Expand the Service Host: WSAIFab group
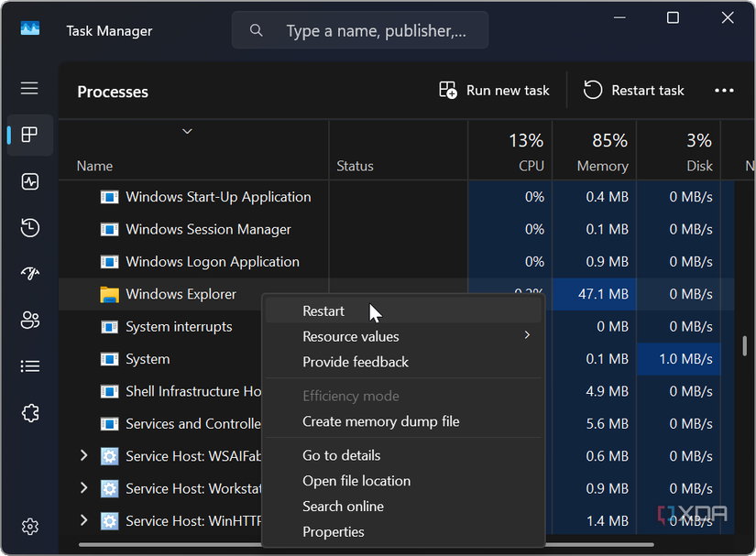Image resolution: width=756 pixels, height=556 pixels. pyautogui.click(x=83, y=455)
